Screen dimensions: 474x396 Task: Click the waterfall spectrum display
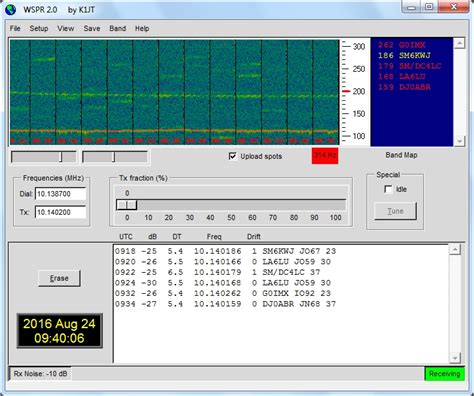click(x=174, y=92)
